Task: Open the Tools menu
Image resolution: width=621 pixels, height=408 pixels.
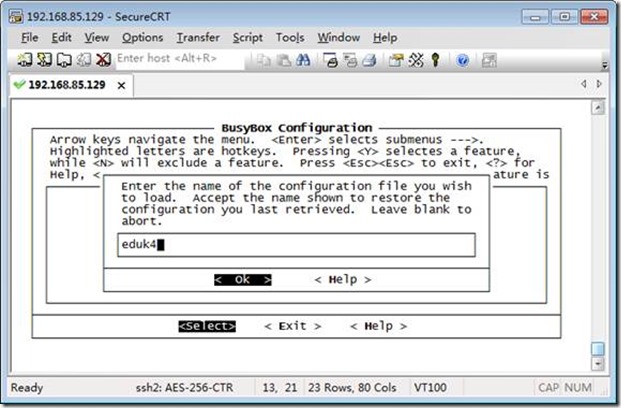Action: [290, 38]
